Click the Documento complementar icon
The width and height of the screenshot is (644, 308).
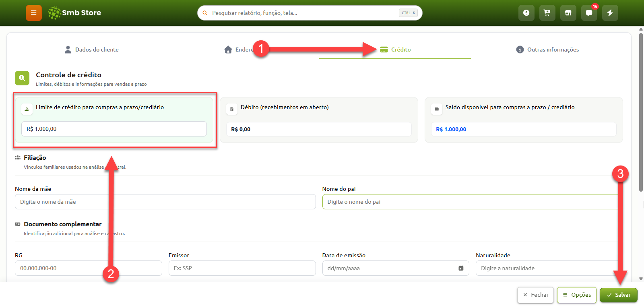(x=18, y=224)
